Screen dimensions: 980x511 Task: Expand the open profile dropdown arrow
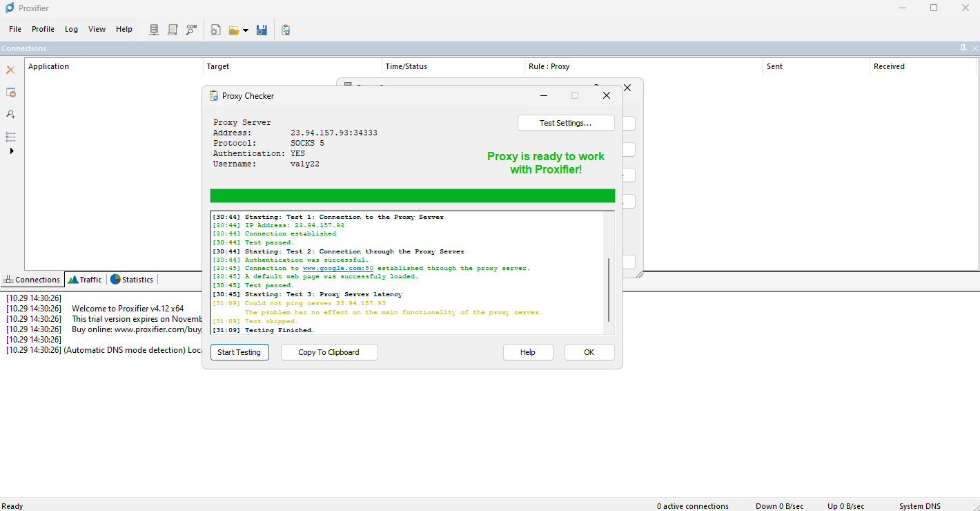coord(246,30)
